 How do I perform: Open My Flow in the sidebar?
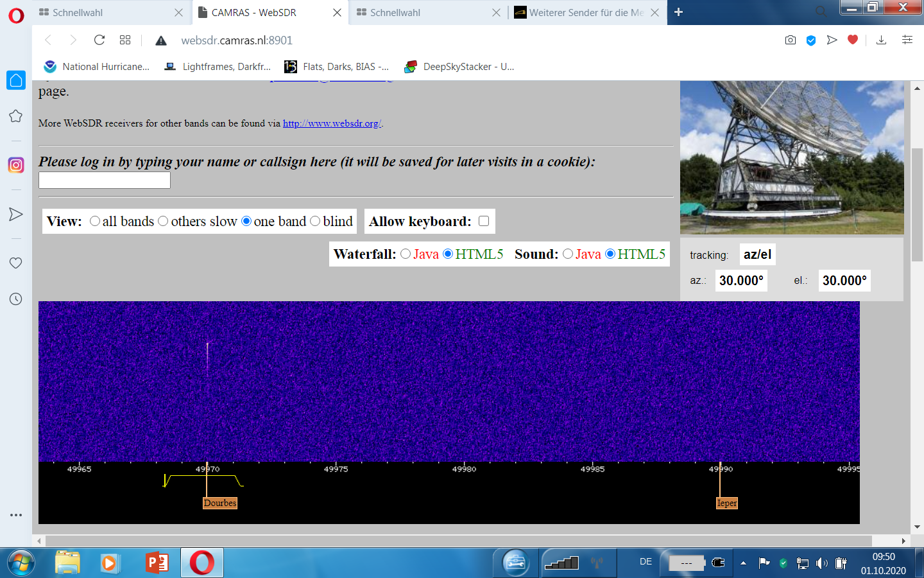16,214
